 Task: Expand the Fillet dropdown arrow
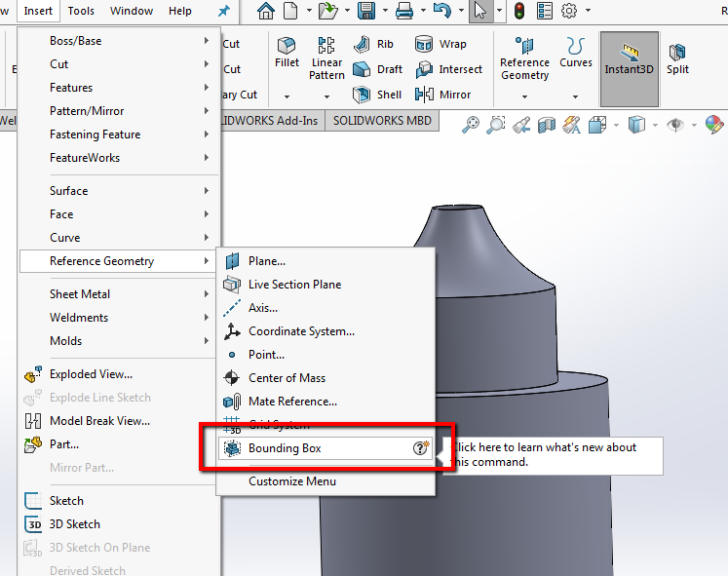pos(287,96)
